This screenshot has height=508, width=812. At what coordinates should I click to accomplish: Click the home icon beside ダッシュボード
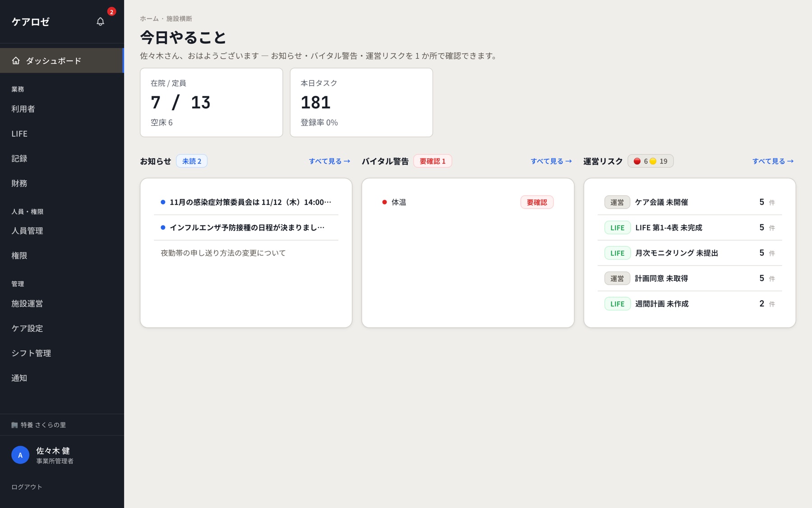pyautogui.click(x=16, y=61)
